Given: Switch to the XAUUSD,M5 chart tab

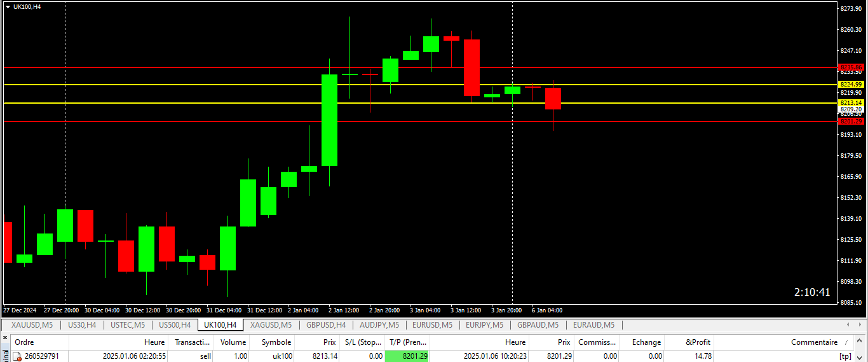Looking at the screenshot, I should (32, 325).
